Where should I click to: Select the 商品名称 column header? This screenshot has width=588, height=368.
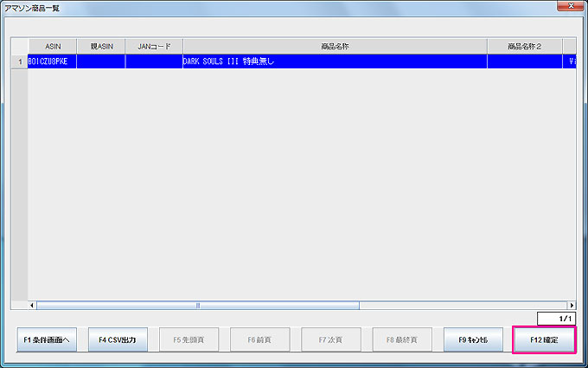click(336, 47)
